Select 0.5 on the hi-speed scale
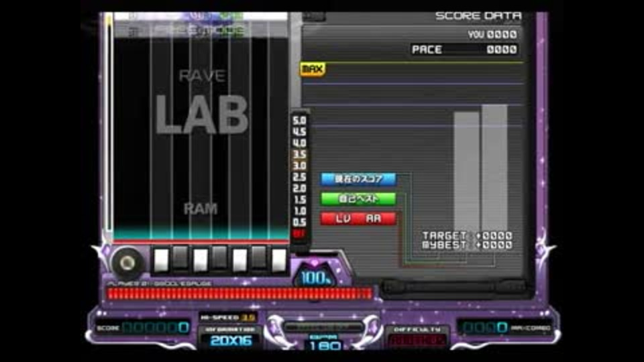 tap(299, 222)
